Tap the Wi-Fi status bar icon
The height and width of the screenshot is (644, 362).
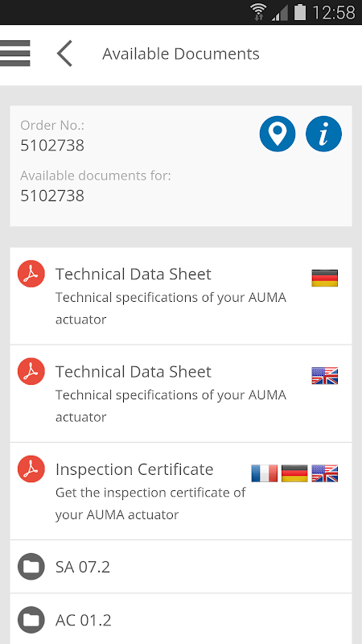coord(258,12)
